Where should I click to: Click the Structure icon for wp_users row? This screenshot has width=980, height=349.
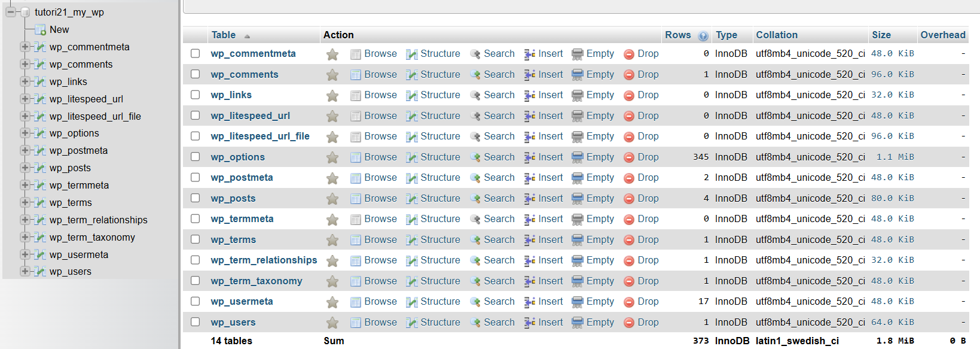(x=412, y=323)
